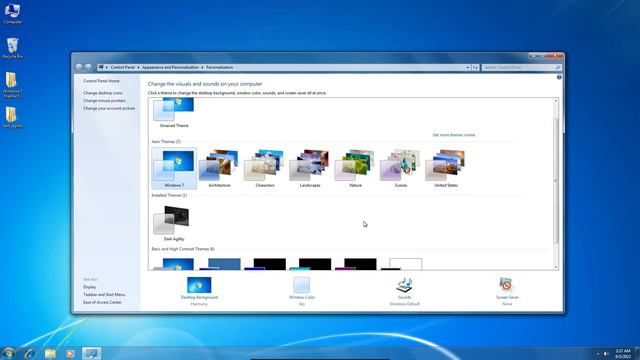Image resolution: width=640 pixels, height=360 pixels.
Task: Apply the Nature theme
Action: click(356, 168)
